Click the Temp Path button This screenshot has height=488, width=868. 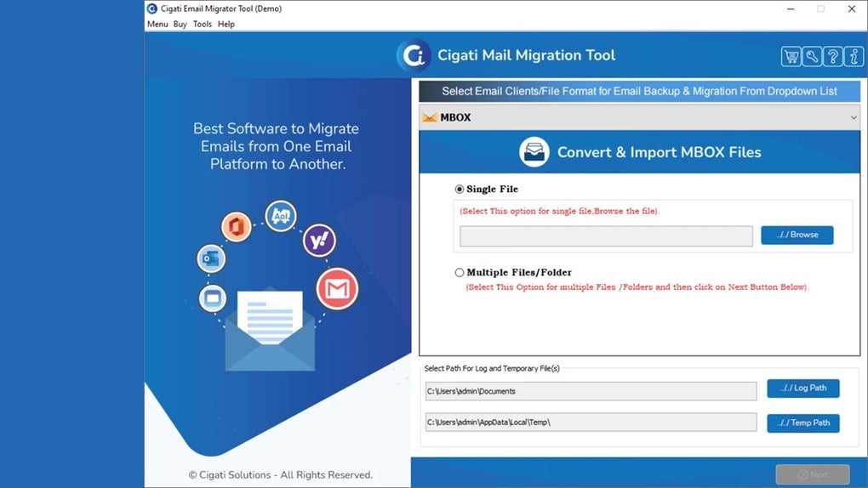[x=802, y=423]
